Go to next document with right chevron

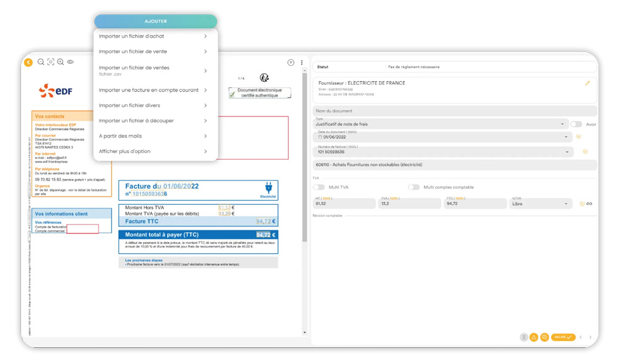[x=591, y=337]
